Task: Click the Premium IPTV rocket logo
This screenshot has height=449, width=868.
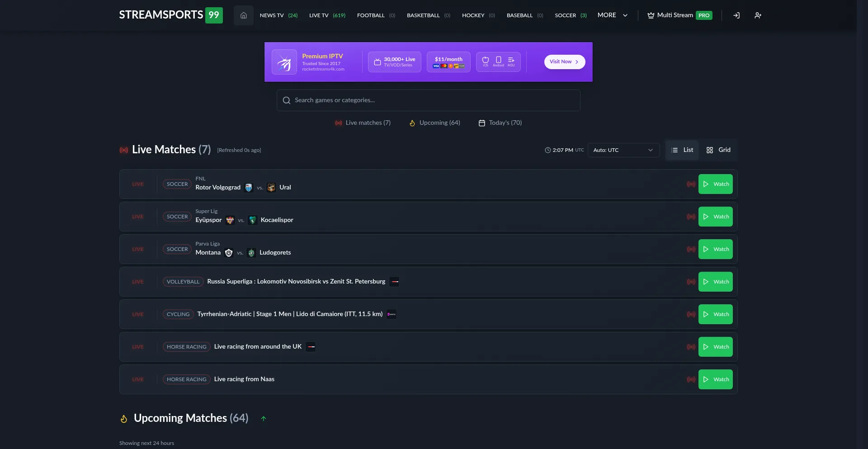Action: [x=284, y=62]
